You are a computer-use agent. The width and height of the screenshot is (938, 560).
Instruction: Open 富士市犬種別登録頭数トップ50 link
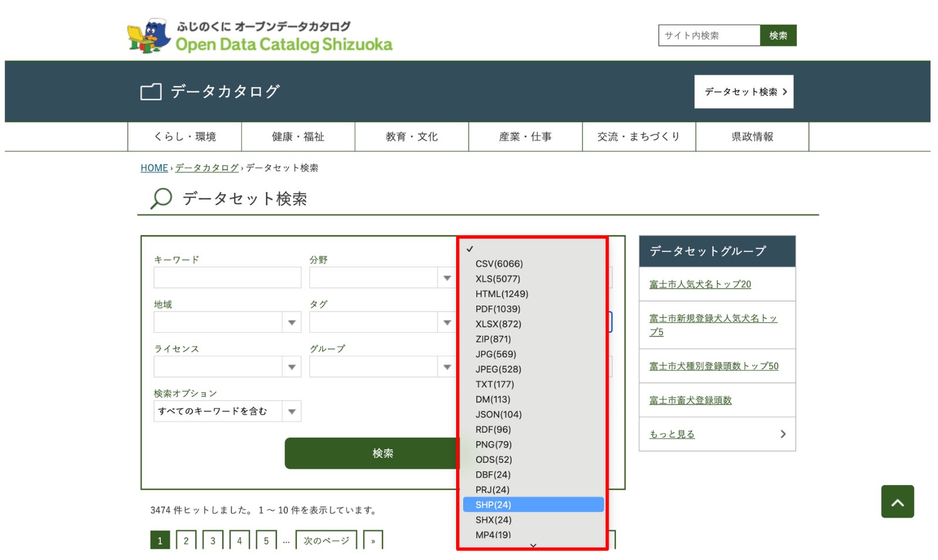point(713,366)
